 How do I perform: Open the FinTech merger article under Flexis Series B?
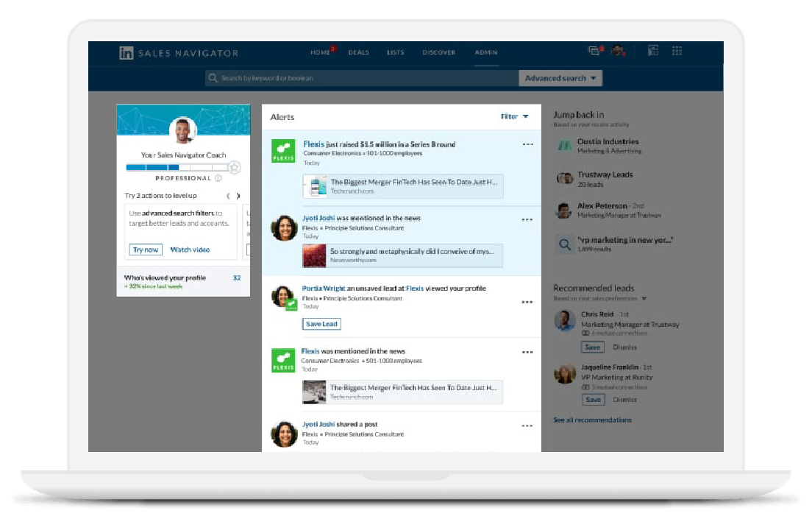403,186
